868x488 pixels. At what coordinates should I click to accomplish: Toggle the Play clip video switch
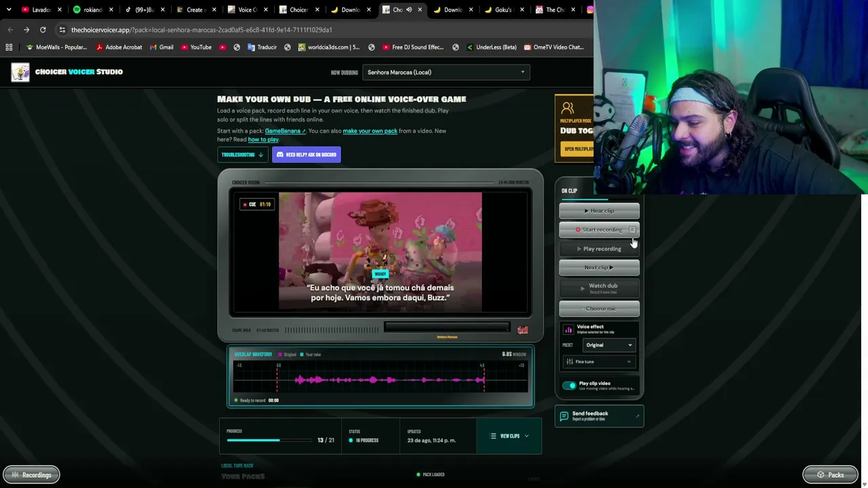[569, 386]
